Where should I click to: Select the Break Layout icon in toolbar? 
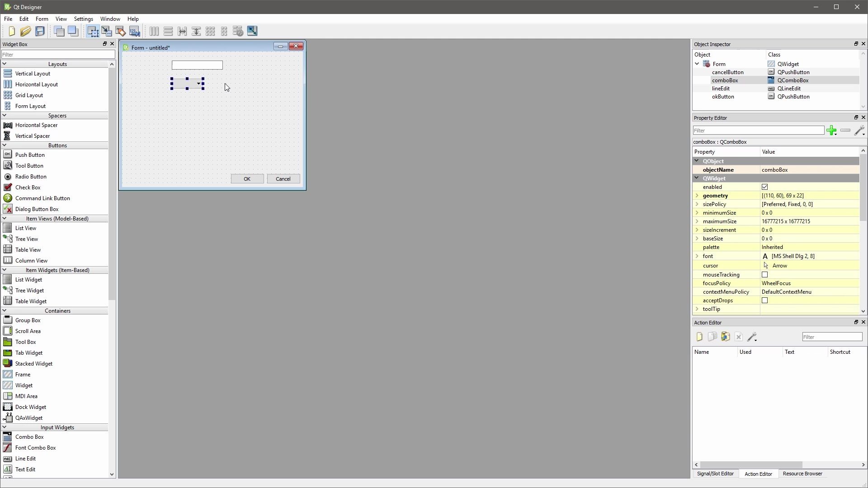(237, 31)
